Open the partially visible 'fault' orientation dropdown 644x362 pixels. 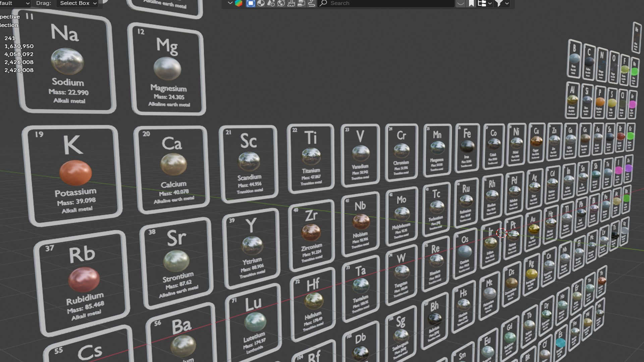pos(15,3)
